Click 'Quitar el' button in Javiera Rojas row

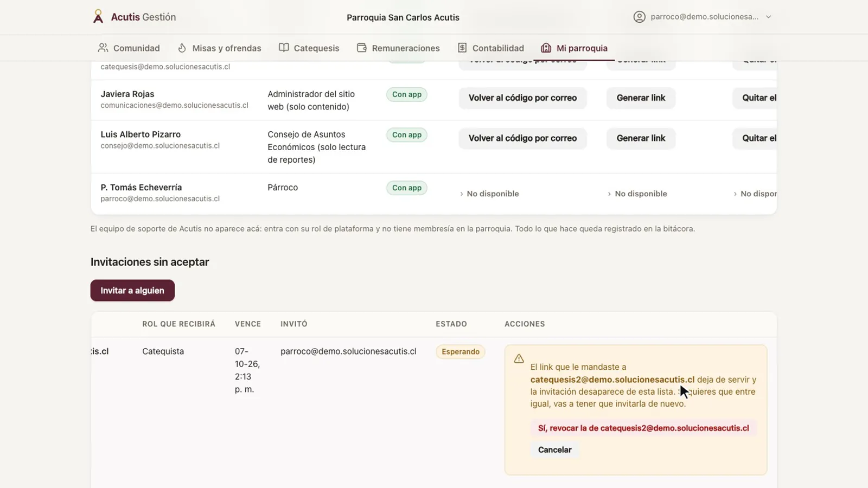755,98
